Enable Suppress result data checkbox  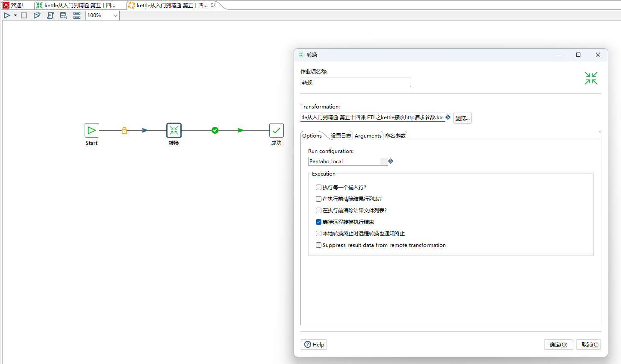(x=318, y=245)
